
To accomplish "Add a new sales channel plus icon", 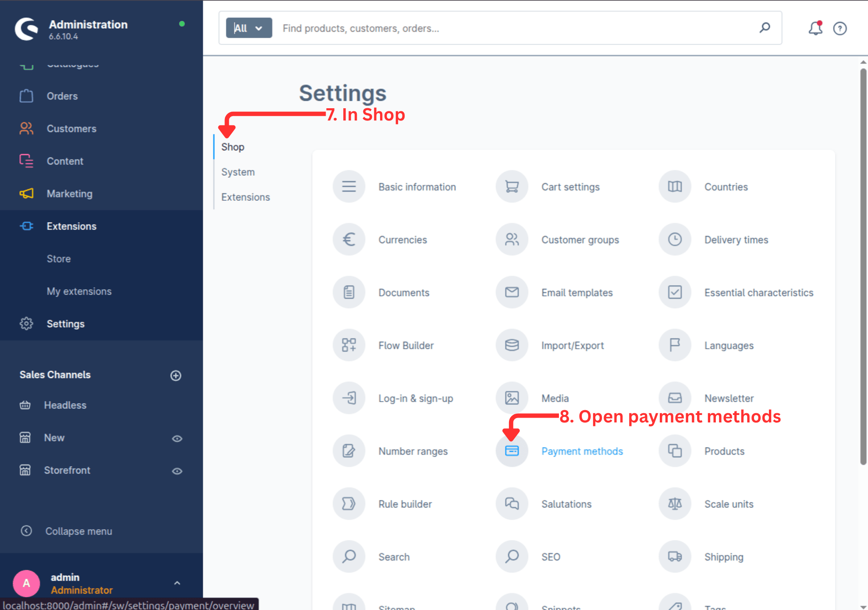I will [176, 376].
